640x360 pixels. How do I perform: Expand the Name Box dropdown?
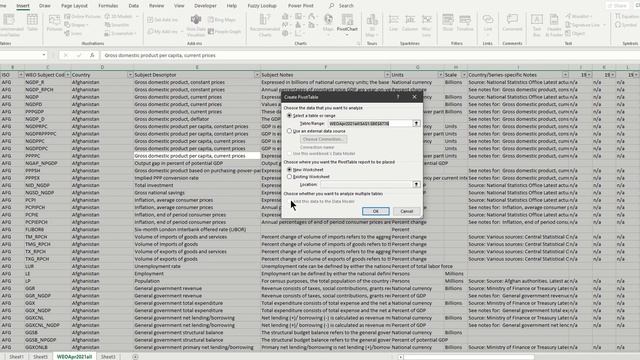coord(44,55)
